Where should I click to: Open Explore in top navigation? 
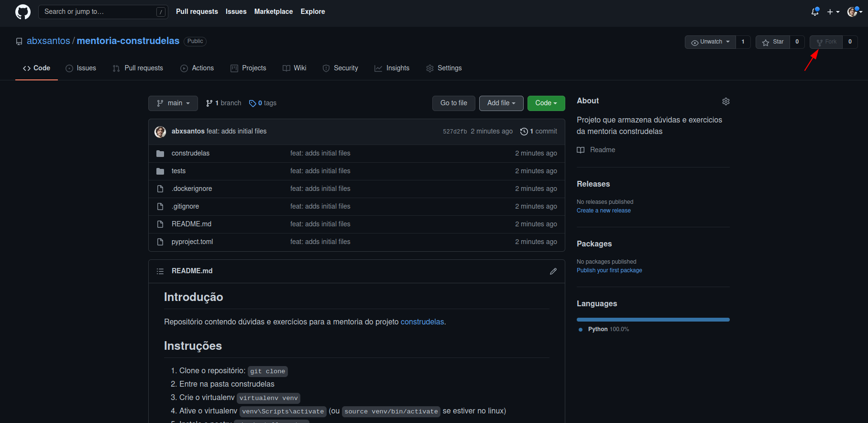[313, 11]
